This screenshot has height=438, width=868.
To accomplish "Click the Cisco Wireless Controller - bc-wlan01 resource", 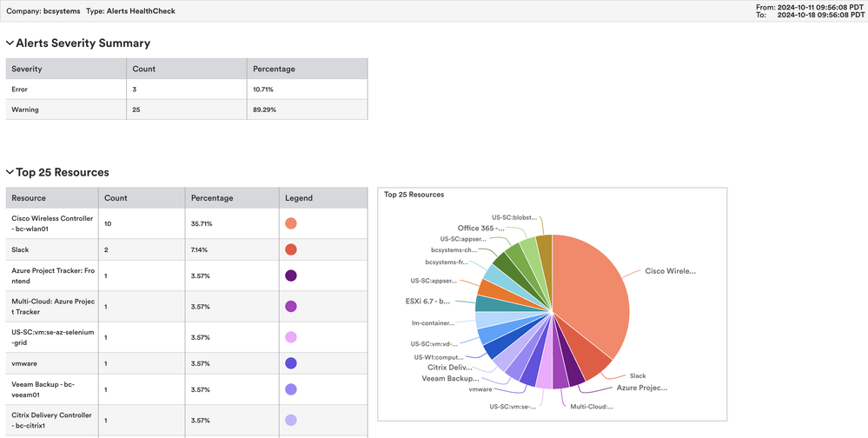I will click(x=53, y=223).
